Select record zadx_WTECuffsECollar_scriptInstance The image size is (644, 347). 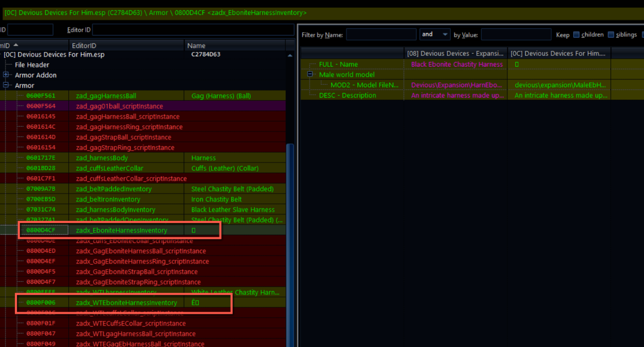click(143, 323)
